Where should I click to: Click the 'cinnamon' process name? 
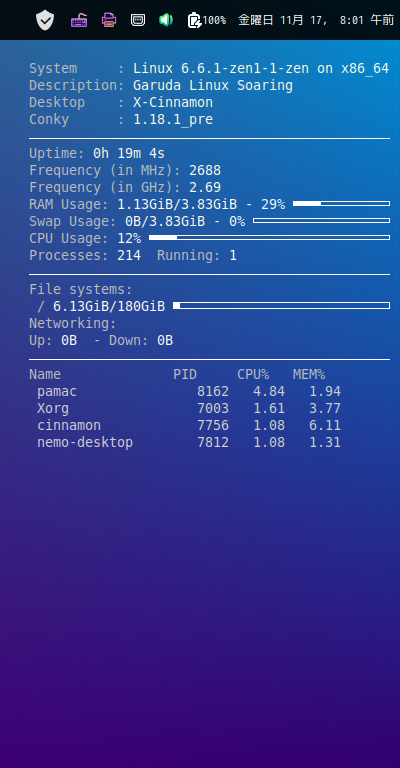[69, 426]
